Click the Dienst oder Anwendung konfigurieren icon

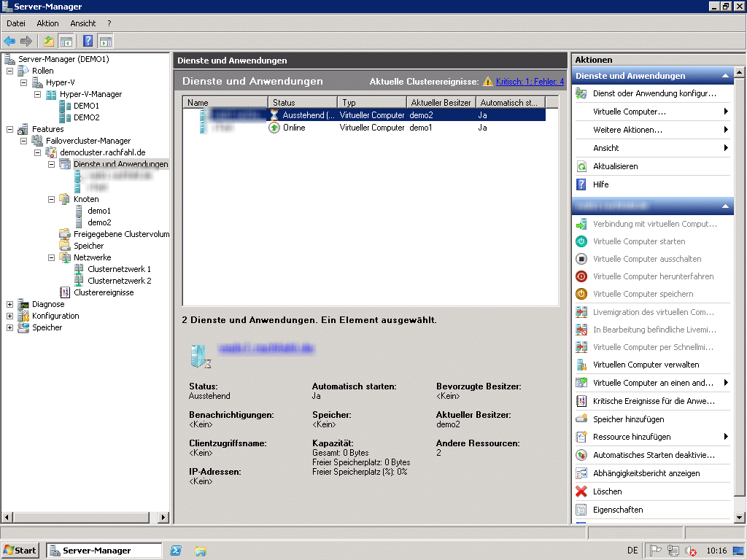[x=581, y=93]
